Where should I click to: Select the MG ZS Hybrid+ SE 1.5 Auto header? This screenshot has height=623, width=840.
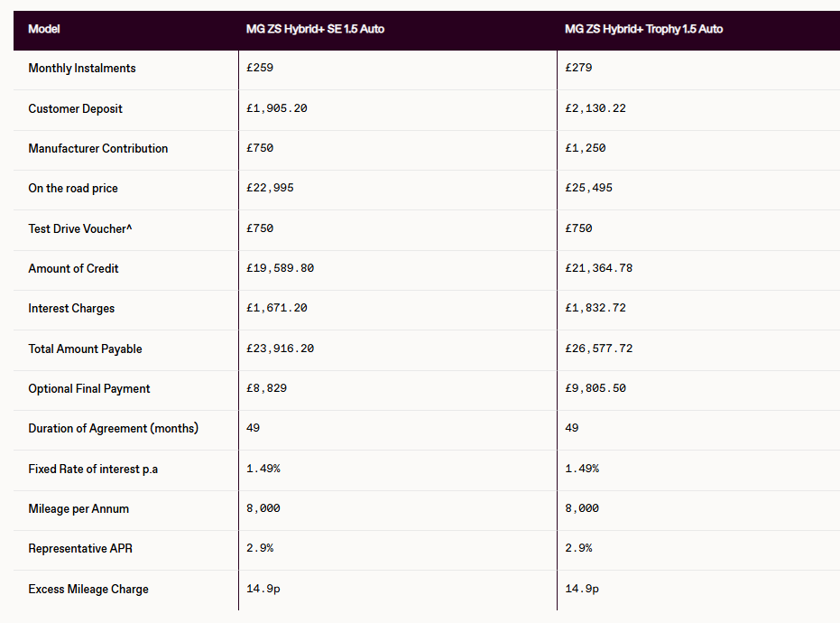tap(315, 29)
